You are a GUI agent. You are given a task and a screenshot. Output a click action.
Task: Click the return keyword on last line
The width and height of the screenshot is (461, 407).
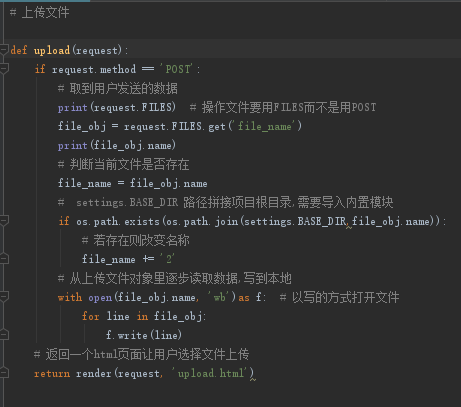coord(52,373)
